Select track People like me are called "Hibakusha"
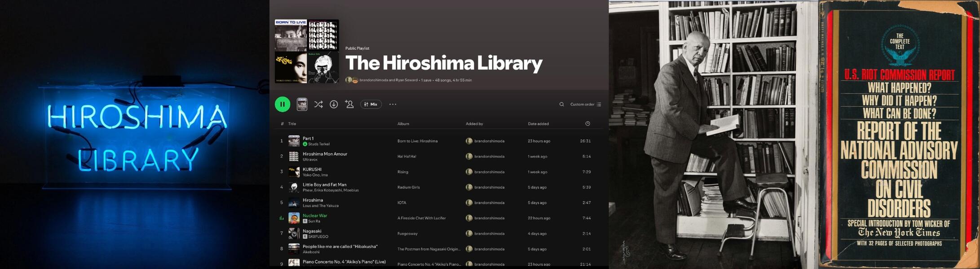The image size is (980, 269). point(340,247)
